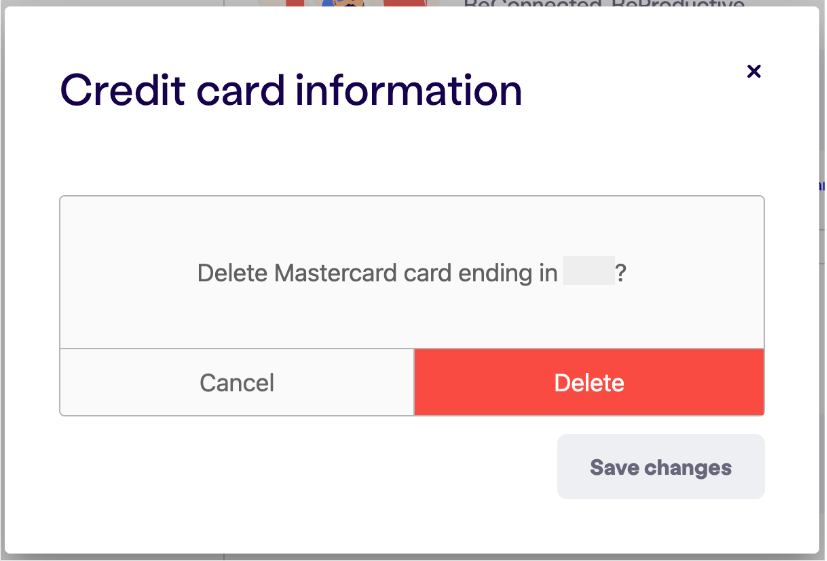Cancel the card deletion prompt
Image resolution: width=827 pixels, height=561 pixels.
[237, 382]
